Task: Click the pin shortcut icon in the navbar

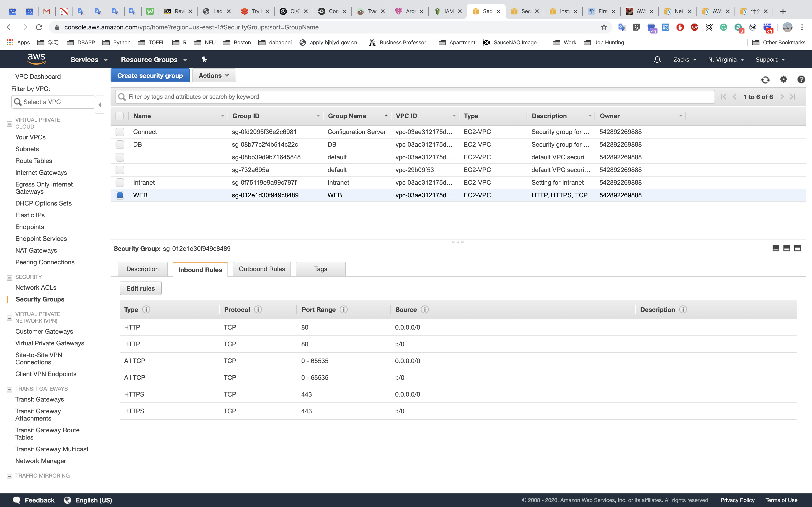Action: pos(204,59)
